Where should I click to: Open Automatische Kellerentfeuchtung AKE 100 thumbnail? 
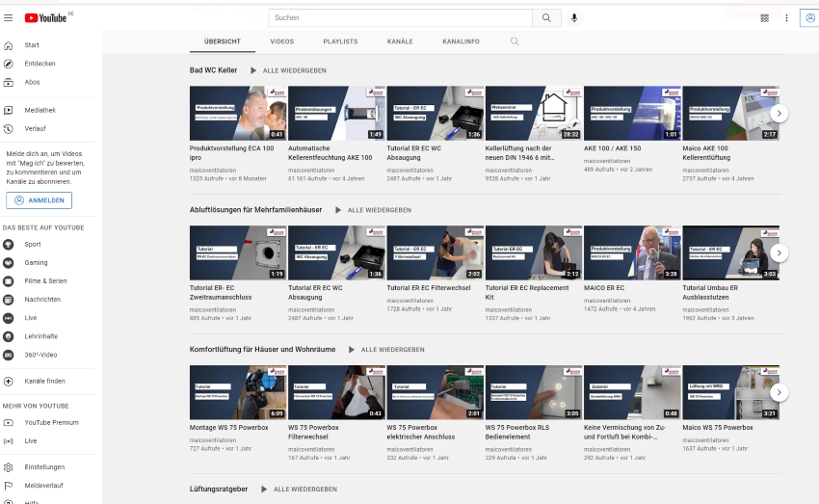point(336,113)
